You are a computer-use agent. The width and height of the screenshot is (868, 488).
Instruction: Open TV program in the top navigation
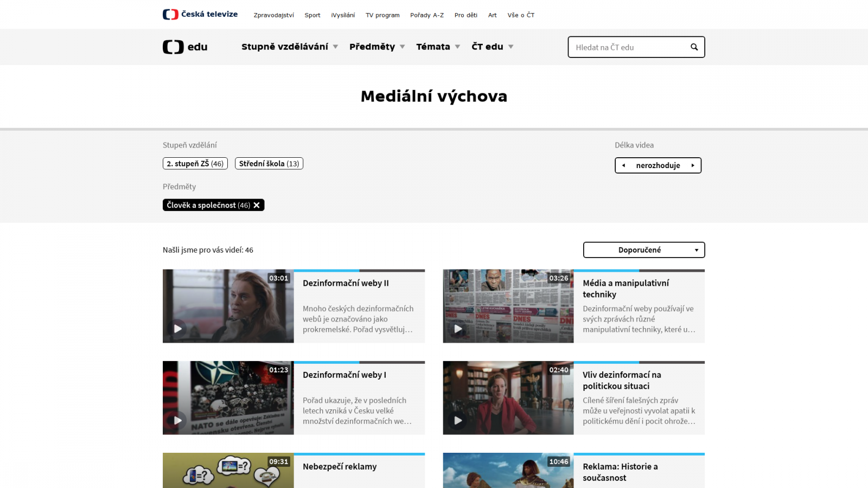point(382,15)
